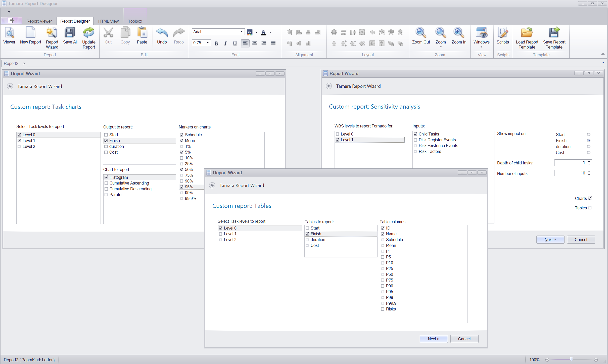Image resolution: width=608 pixels, height=364 pixels.
Task: Increase the Number of inputs stepper
Action: (x=589, y=171)
